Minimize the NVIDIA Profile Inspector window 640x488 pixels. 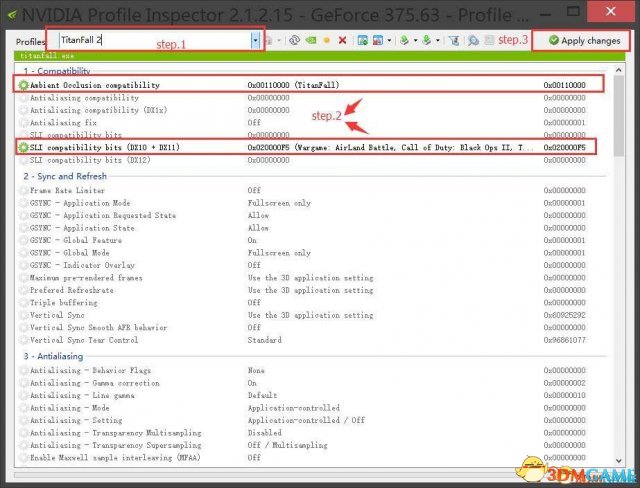pos(547,13)
